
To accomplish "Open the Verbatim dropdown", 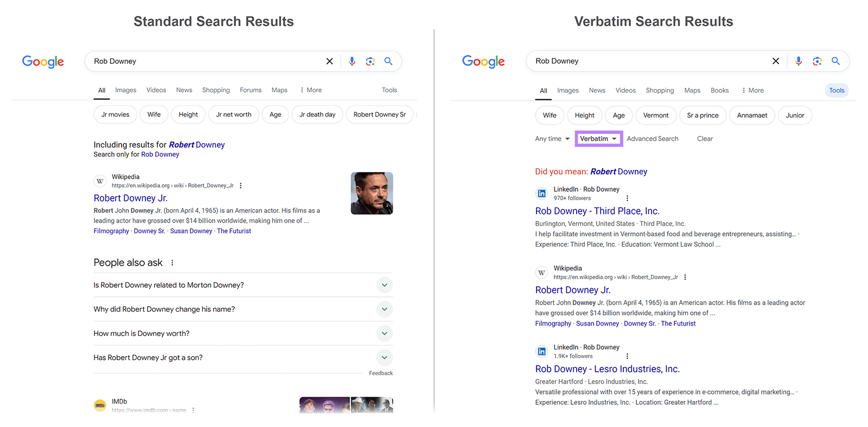I will click(x=598, y=139).
